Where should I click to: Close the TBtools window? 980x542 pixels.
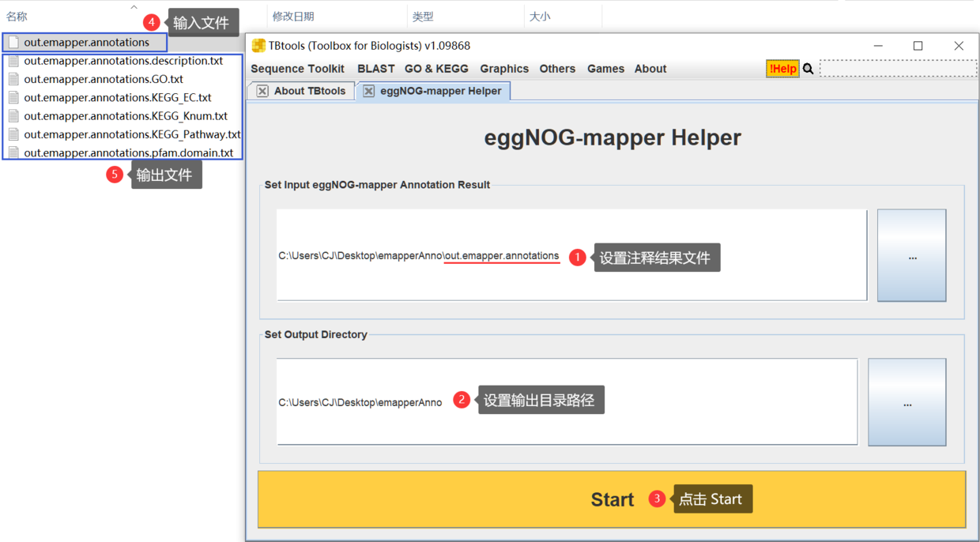pos(959,46)
